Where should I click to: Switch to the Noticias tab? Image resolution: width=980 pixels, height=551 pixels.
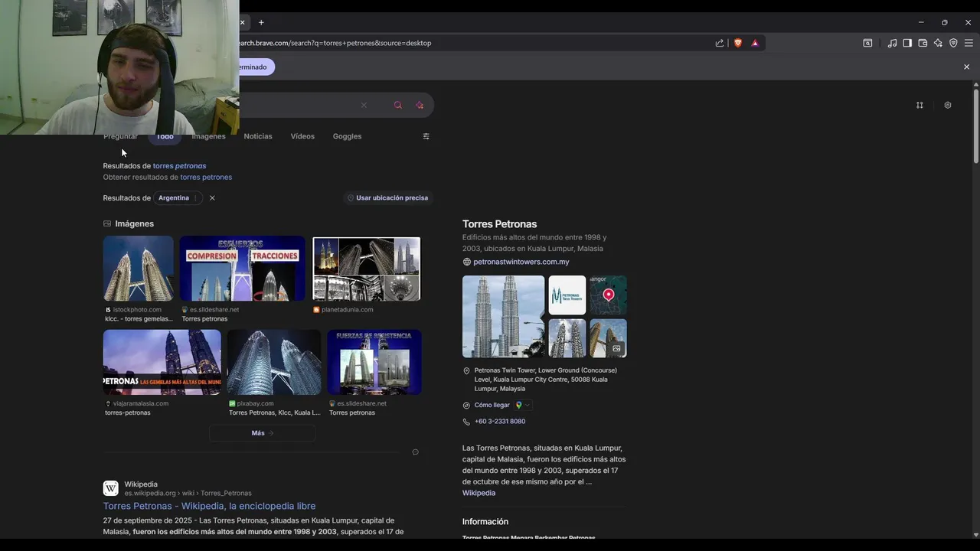coord(258,136)
